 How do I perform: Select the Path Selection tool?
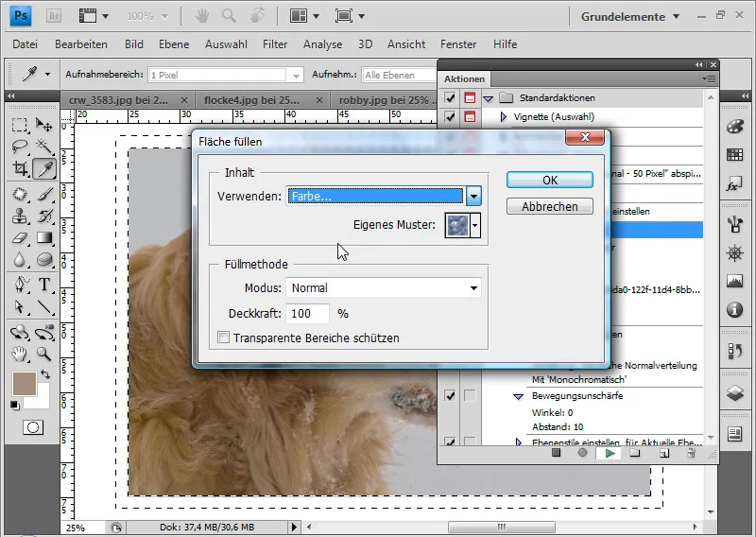[x=19, y=307]
